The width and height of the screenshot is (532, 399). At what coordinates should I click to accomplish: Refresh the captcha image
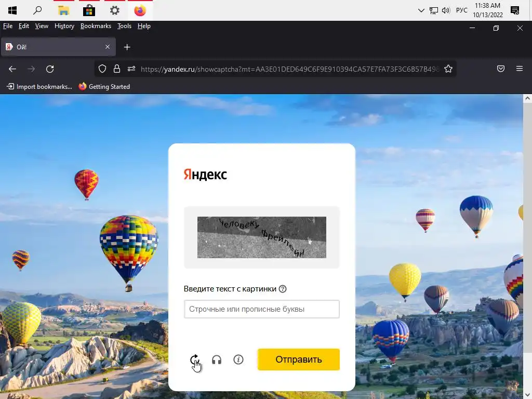(194, 360)
